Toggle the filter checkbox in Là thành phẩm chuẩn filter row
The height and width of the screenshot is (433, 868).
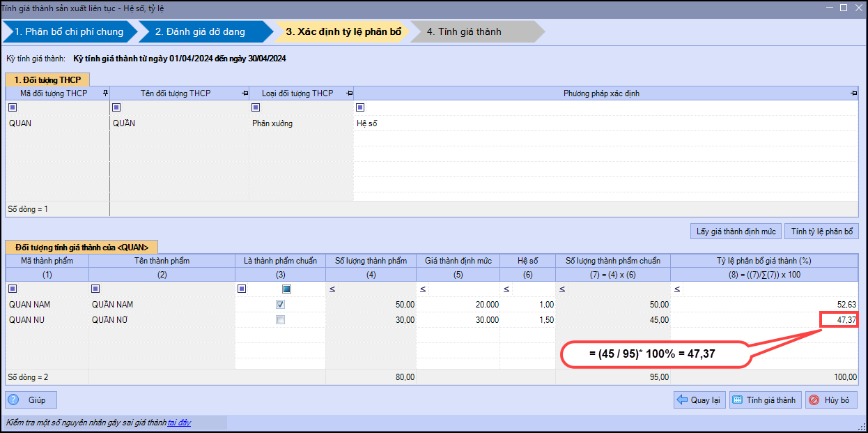tap(286, 289)
